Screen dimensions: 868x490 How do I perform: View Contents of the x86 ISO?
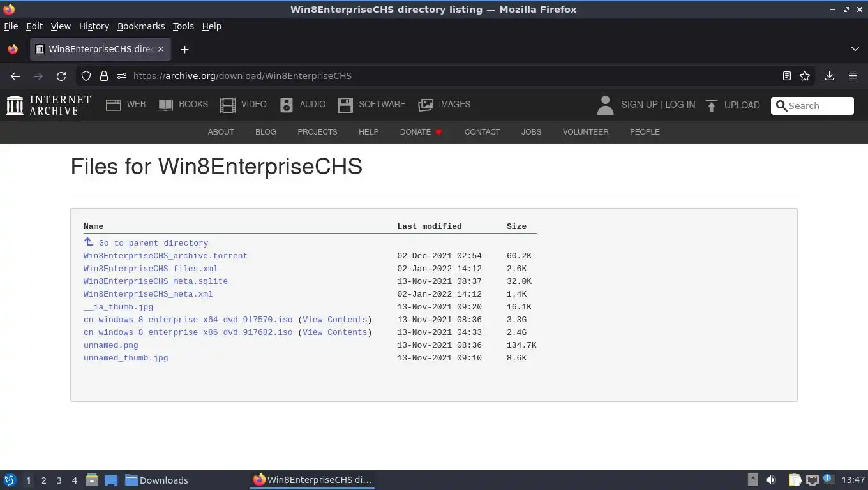tap(335, 332)
